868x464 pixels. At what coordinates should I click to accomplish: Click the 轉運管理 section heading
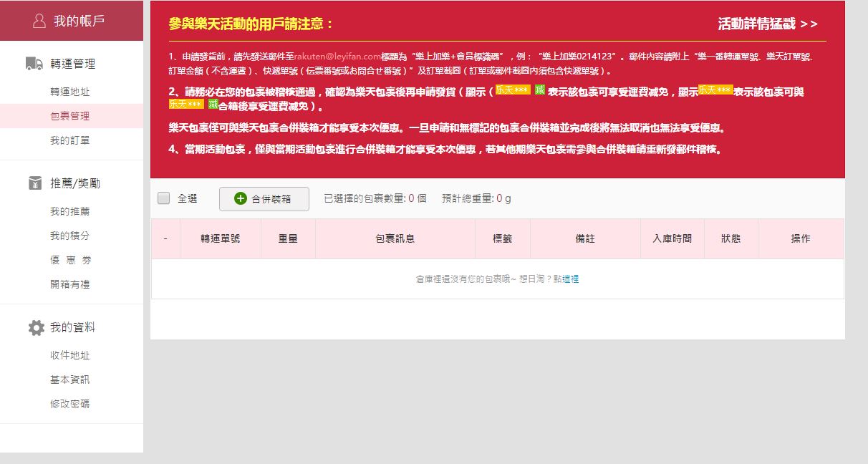click(x=73, y=64)
